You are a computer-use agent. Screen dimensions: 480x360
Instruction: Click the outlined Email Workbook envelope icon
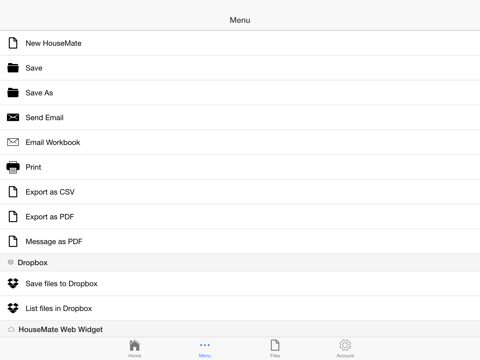(x=13, y=142)
